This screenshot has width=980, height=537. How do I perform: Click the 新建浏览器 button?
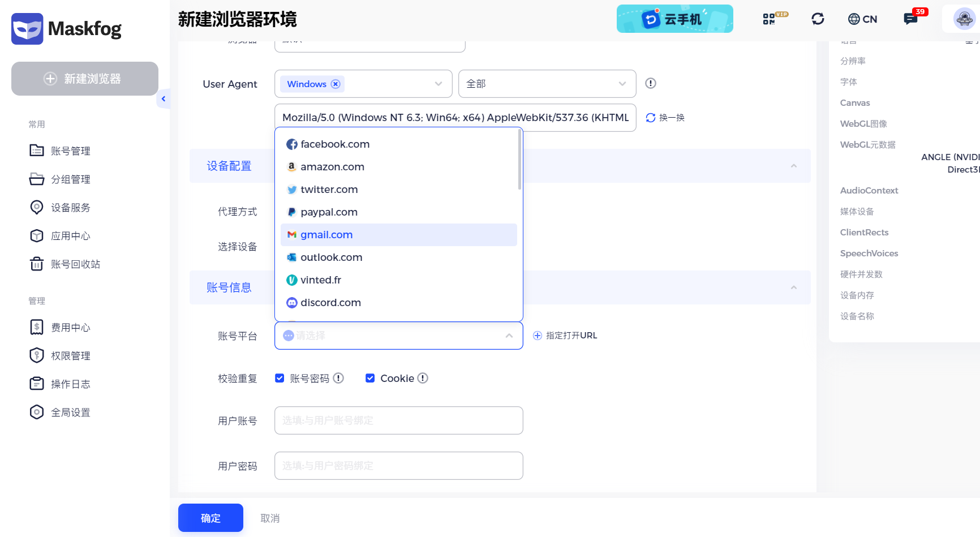(x=85, y=79)
